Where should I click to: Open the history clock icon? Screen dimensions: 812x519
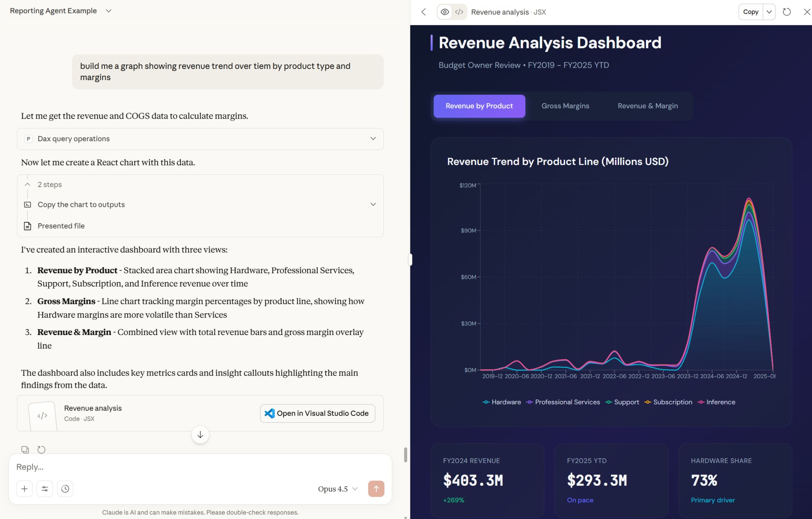65,489
